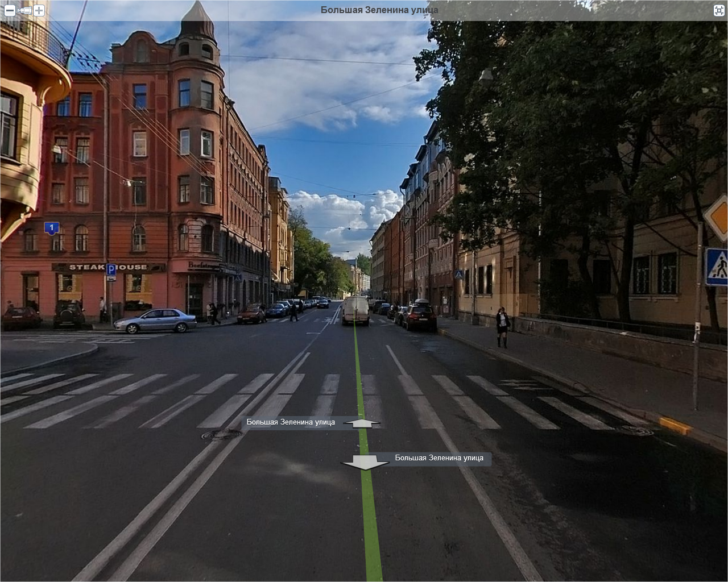Move forward using the up arrow

pos(362,423)
